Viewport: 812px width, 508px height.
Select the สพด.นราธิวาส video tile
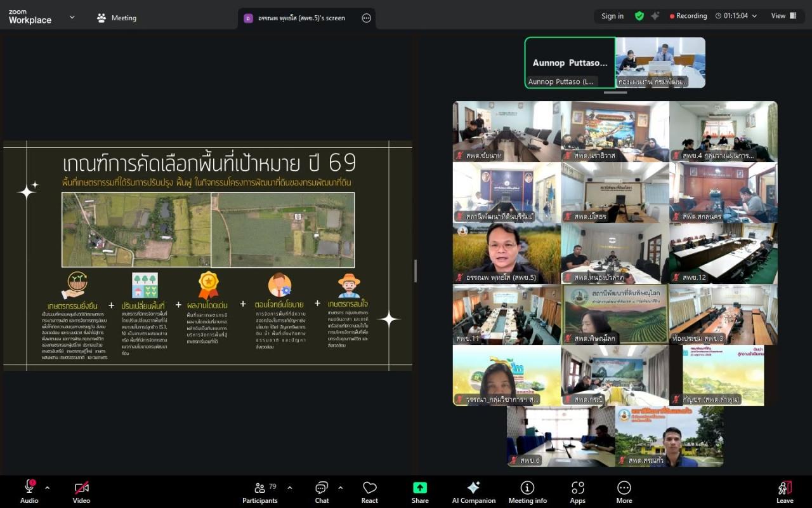point(615,131)
